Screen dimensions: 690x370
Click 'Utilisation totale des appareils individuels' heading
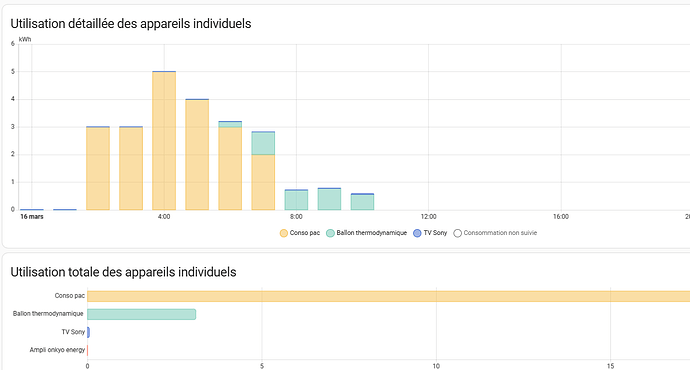pos(123,272)
